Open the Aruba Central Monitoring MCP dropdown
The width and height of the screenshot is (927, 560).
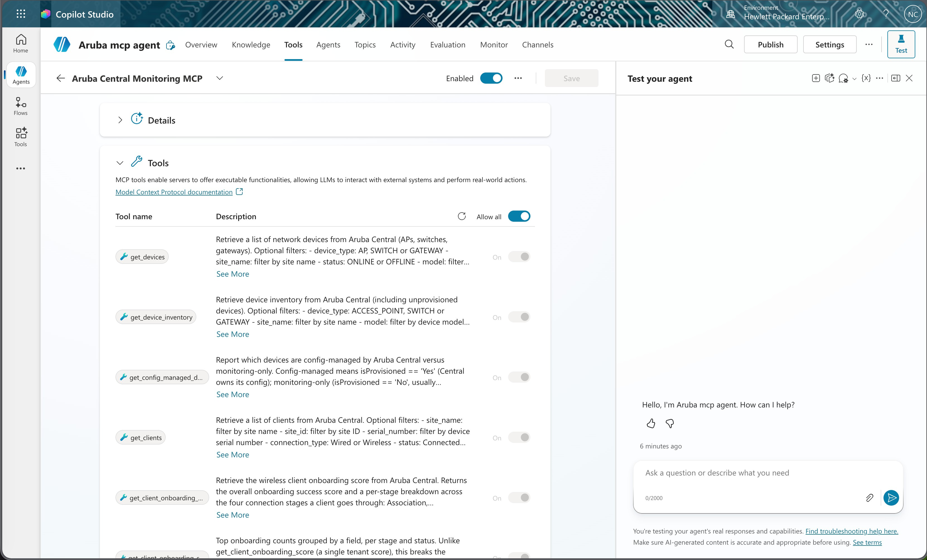point(220,78)
